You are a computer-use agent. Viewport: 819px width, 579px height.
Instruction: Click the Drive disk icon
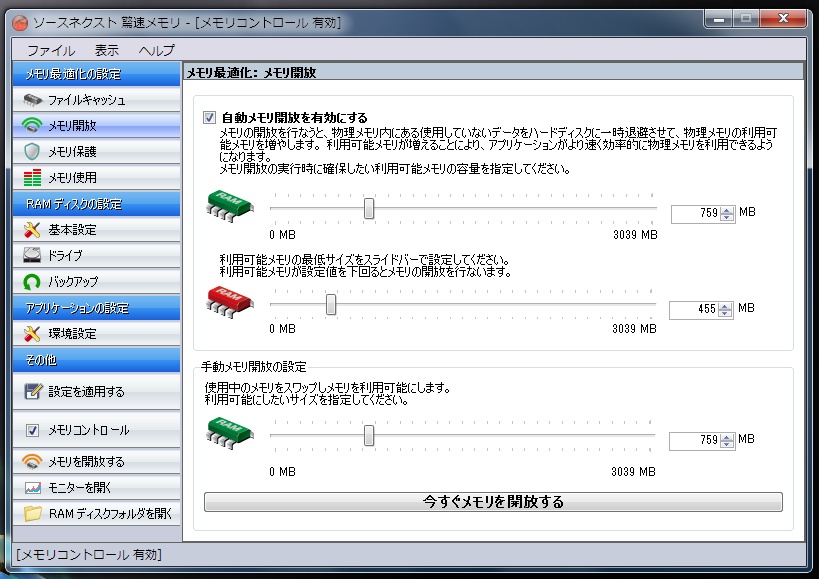32,255
